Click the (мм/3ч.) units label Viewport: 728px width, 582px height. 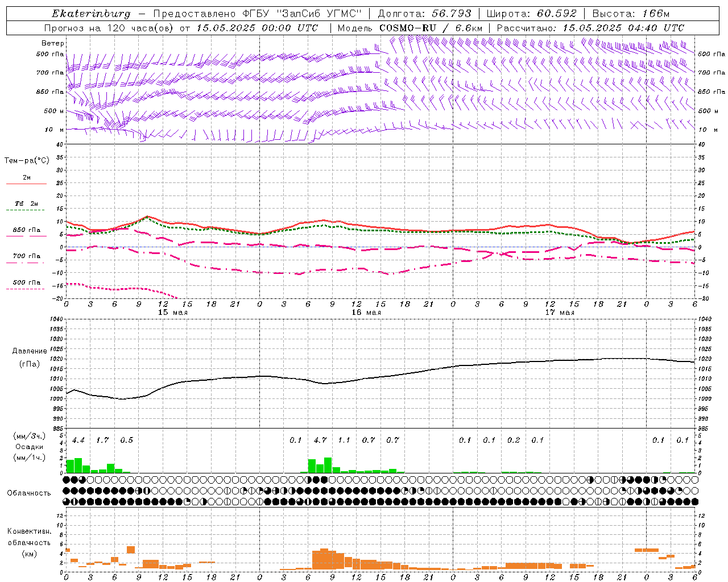(x=30, y=436)
